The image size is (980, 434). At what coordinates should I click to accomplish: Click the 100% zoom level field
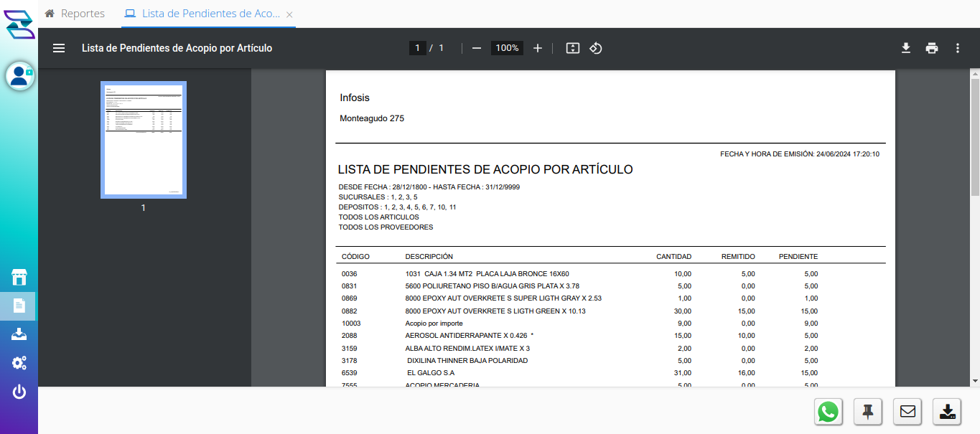[x=508, y=48]
